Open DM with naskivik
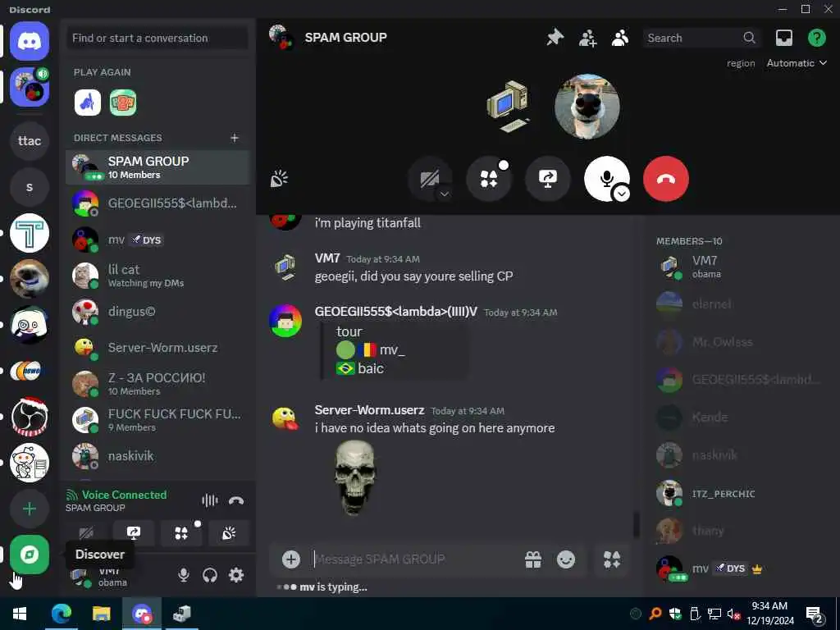Screen dimensions: 840x630 pyautogui.click(x=157, y=456)
